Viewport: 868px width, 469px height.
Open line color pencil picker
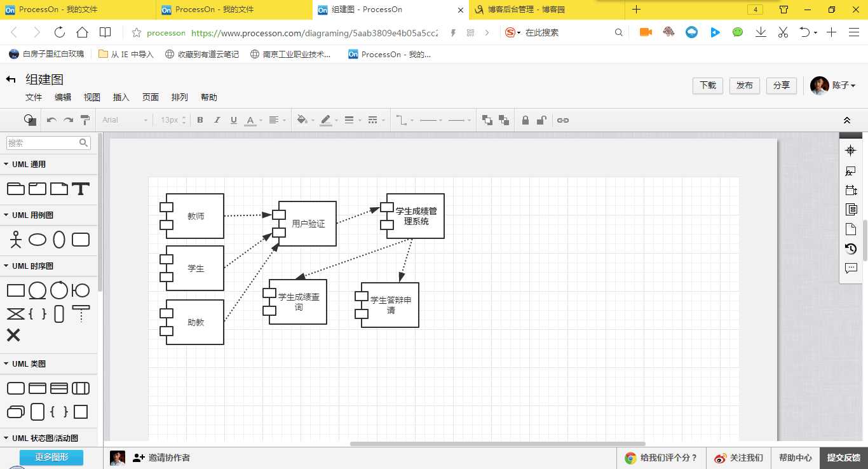(325, 120)
